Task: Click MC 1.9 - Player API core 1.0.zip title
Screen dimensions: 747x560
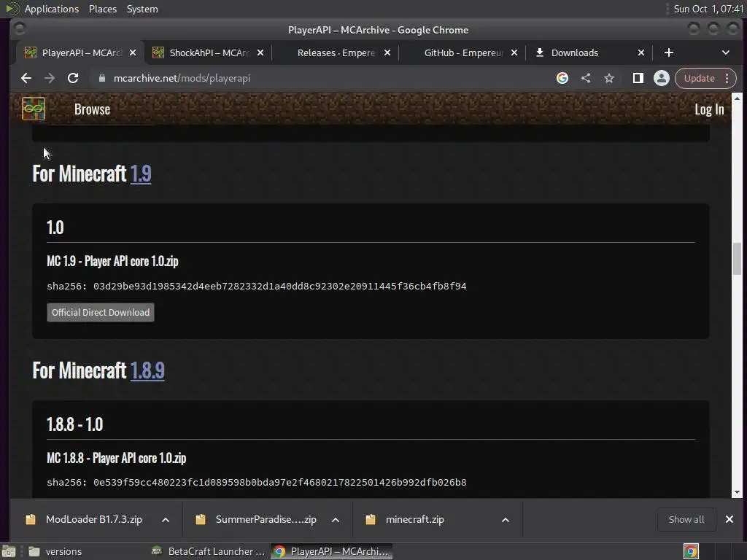Action: tap(112, 261)
